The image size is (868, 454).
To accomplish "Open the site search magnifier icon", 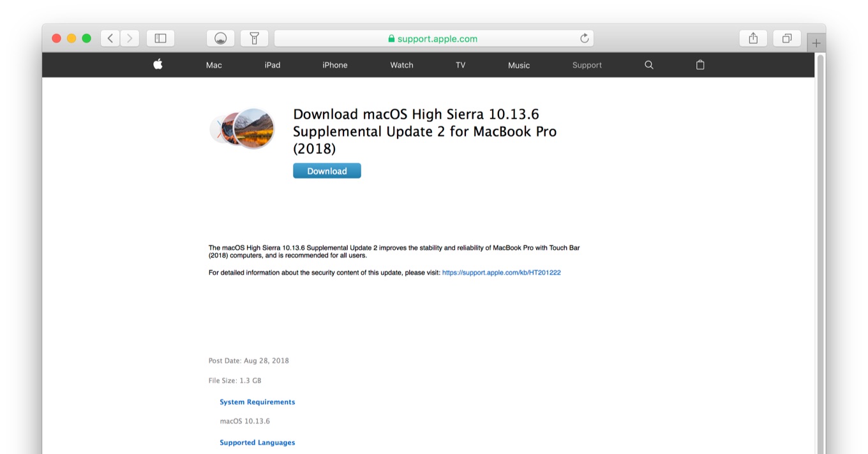I will point(648,65).
